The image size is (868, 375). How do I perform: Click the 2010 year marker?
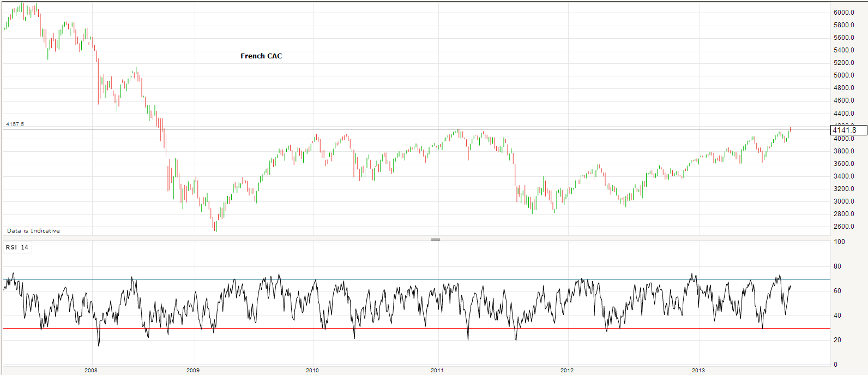coord(312,371)
